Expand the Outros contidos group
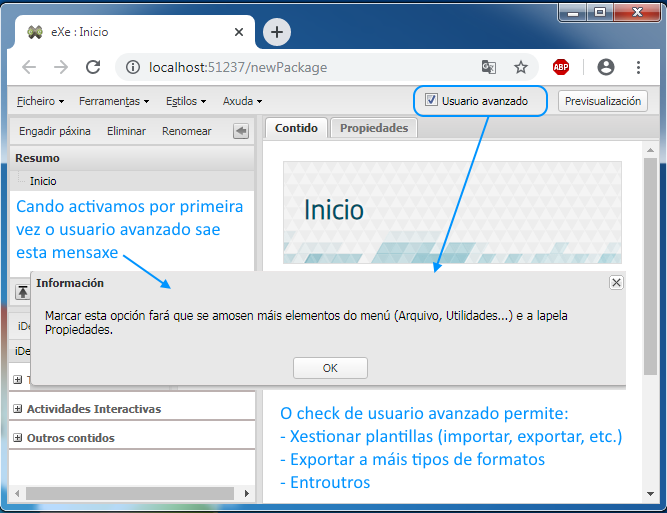Viewport: 667px width, 513px height. pos(18,438)
